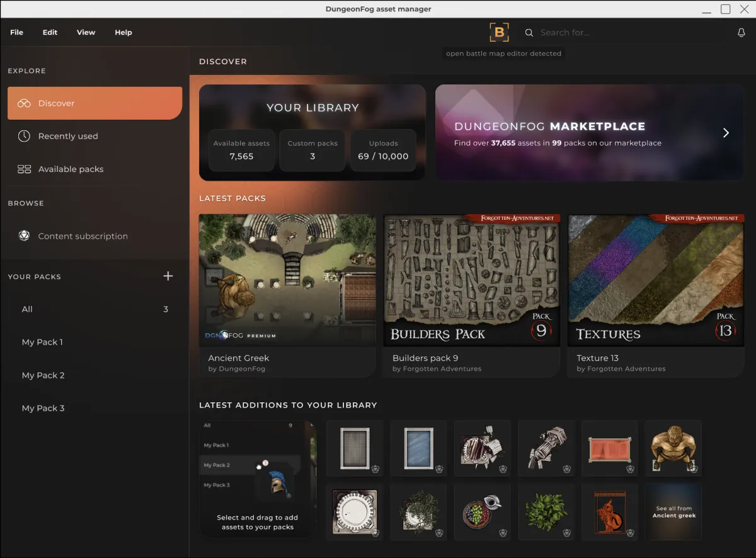Click the Available packs grid icon
756x558 pixels.
point(24,169)
